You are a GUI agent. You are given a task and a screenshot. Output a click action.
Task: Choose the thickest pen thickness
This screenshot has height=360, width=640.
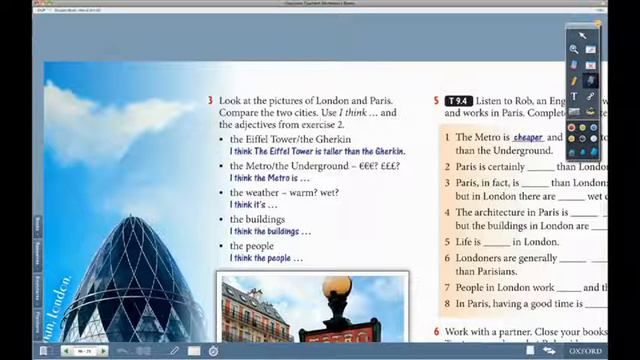coord(594,152)
